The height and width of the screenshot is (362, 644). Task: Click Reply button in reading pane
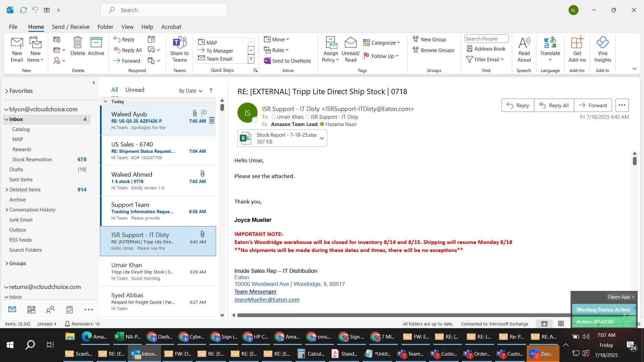(518, 105)
